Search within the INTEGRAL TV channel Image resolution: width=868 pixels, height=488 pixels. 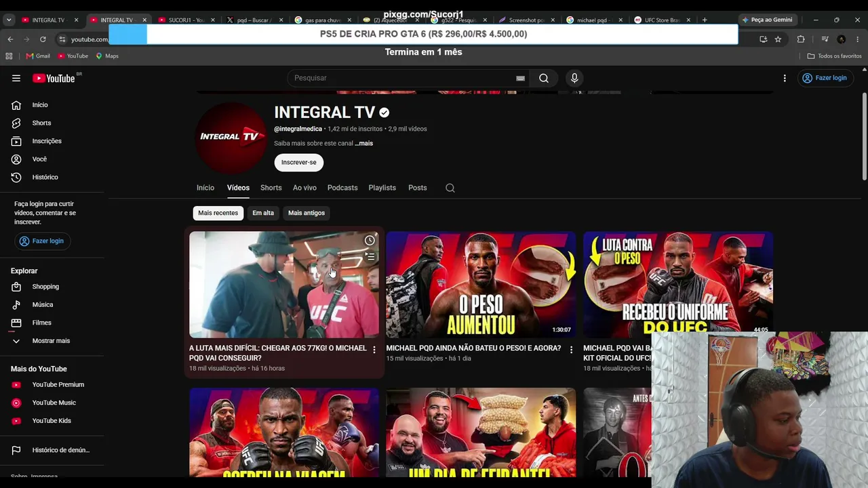click(x=450, y=188)
